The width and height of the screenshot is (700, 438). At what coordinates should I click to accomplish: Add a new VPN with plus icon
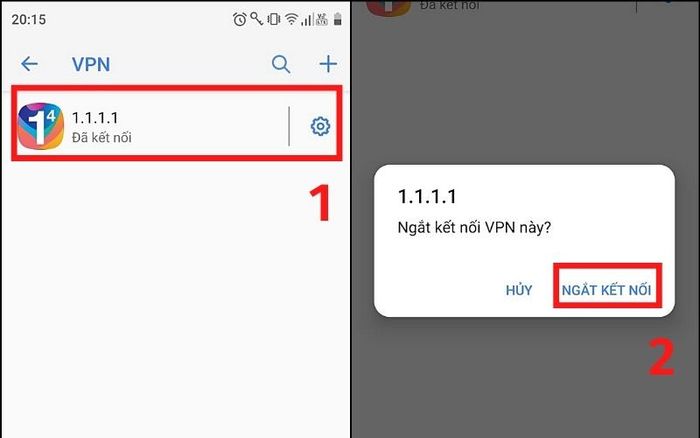tap(328, 64)
